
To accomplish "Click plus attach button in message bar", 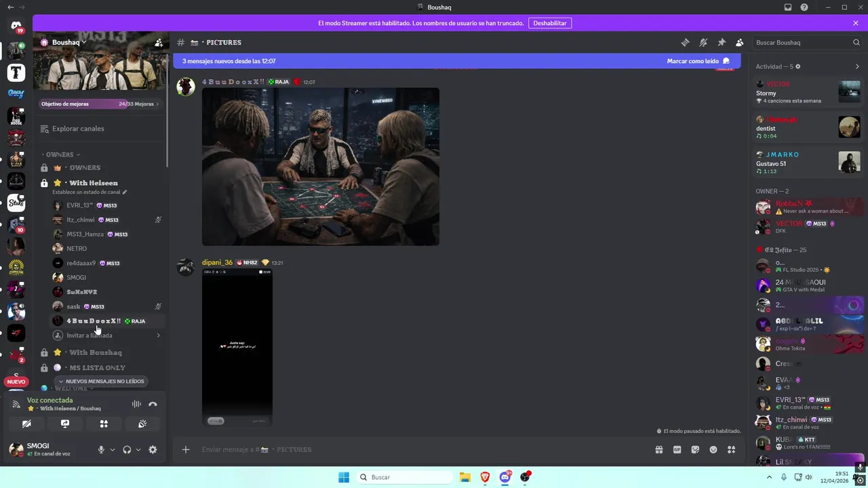I will [186, 449].
